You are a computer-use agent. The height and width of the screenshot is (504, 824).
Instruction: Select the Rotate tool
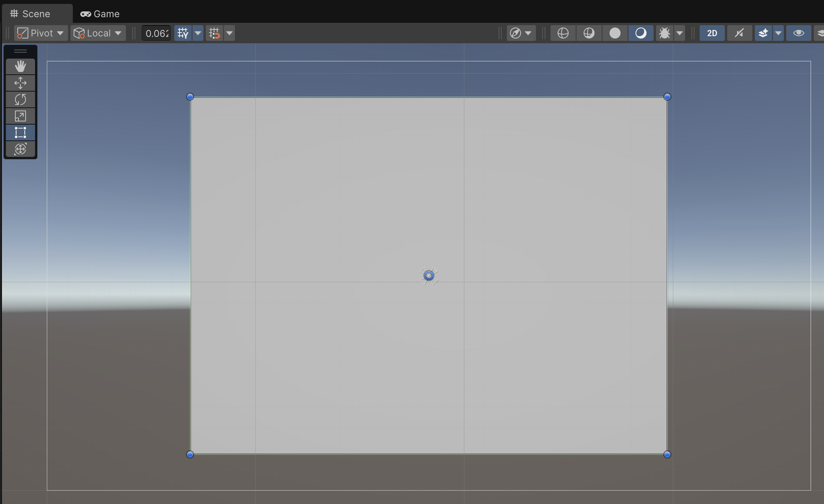point(20,99)
